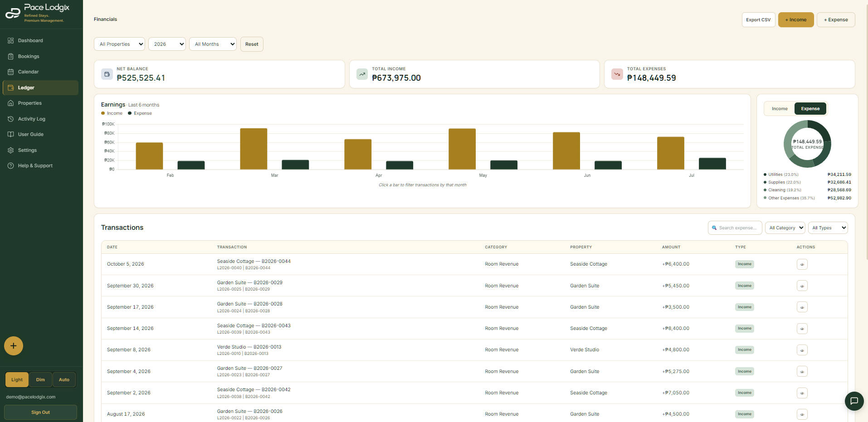The width and height of the screenshot is (868, 422).
Task: Click the Settings gear icon
Action: click(10, 150)
